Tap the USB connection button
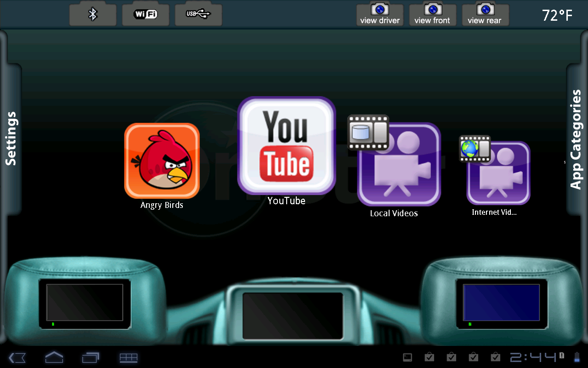The height and width of the screenshot is (368, 588). (198, 14)
